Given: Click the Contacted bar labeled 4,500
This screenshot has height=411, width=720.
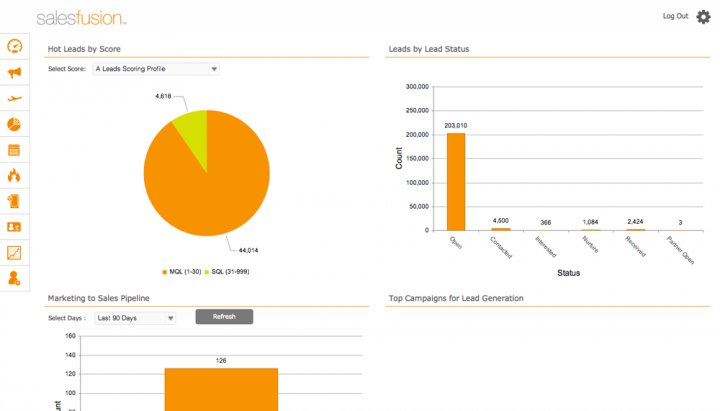Looking at the screenshot, I should [501, 229].
